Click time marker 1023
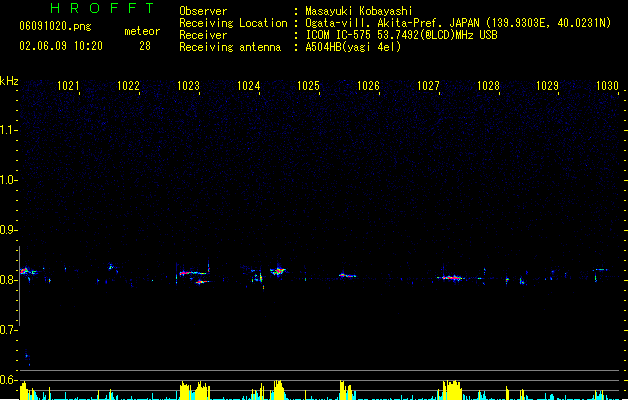Screen dimensions: 629x400 click(x=188, y=86)
